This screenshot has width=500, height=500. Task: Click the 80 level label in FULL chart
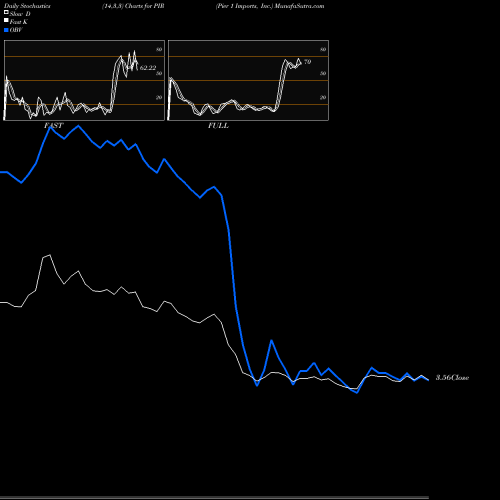coord(323,49)
